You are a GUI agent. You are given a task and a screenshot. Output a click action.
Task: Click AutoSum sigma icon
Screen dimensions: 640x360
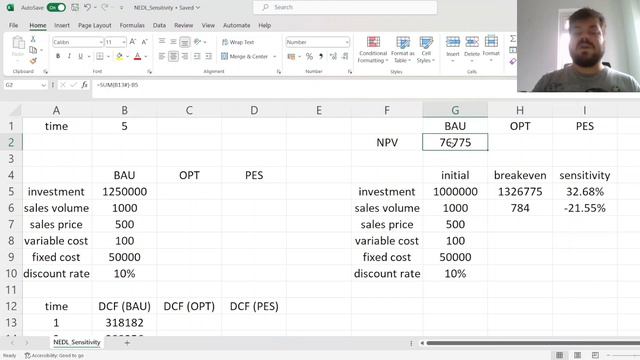[513, 39]
